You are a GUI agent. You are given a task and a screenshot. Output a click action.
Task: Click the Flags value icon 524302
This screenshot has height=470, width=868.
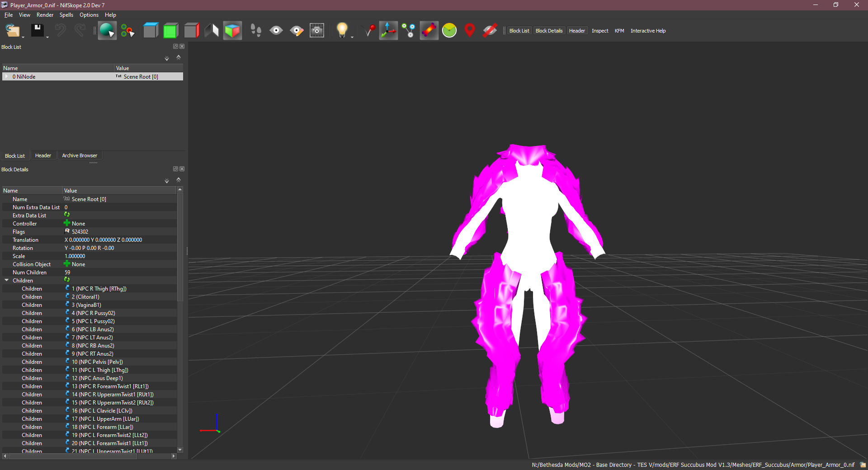pos(67,231)
